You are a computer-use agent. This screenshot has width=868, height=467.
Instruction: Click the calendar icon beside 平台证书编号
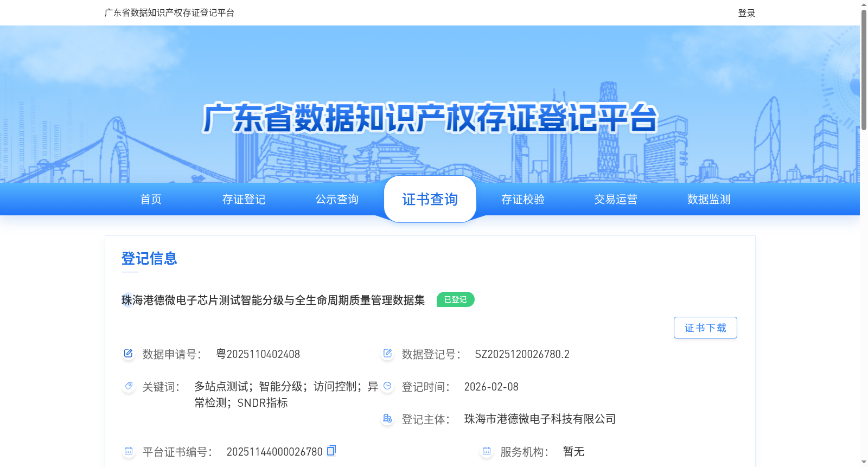click(128, 451)
